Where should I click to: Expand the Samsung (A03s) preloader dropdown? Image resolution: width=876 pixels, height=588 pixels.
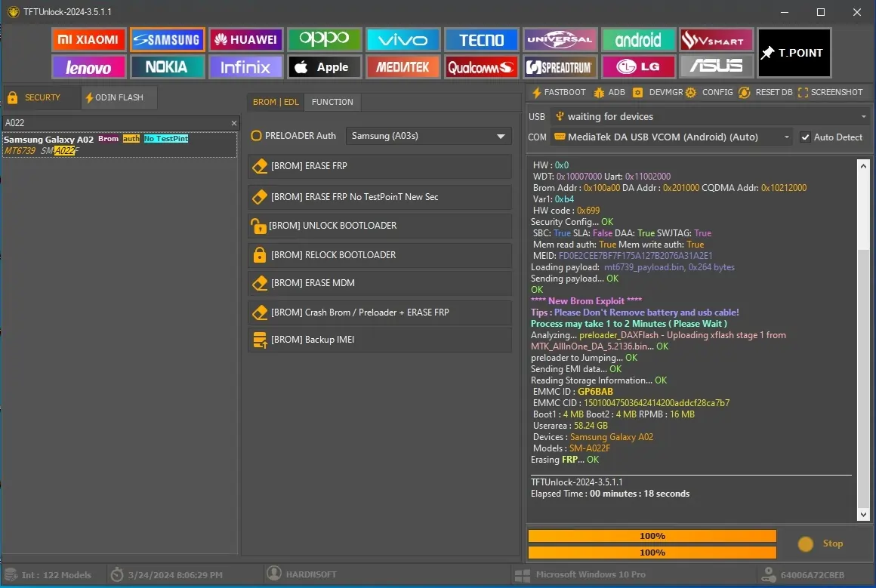click(428, 136)
